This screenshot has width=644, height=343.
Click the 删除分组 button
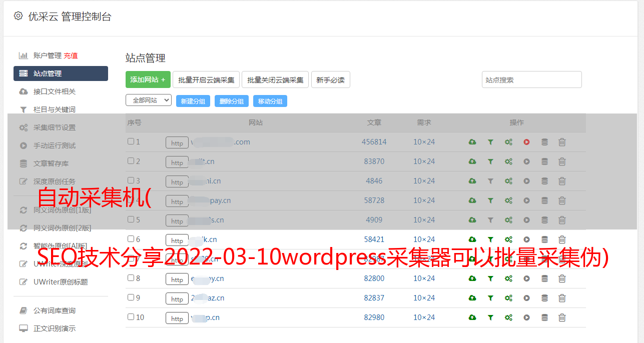coord(232,101)
